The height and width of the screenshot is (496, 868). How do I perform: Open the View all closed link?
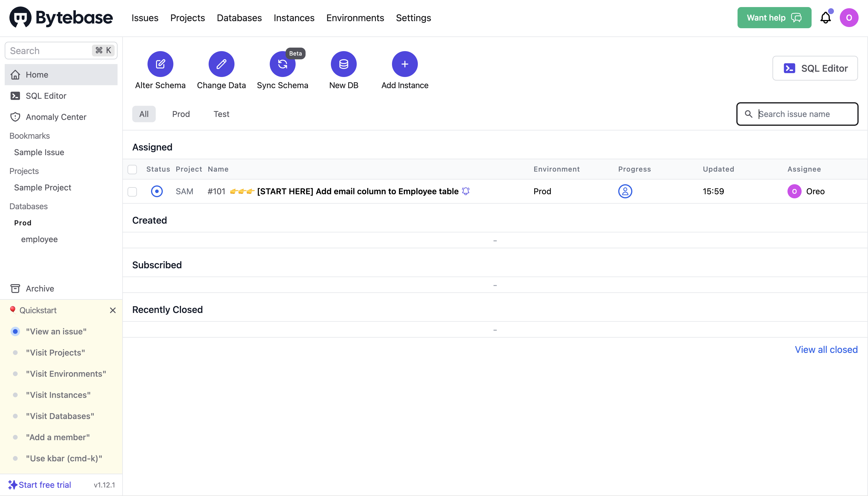pos(826,349)
